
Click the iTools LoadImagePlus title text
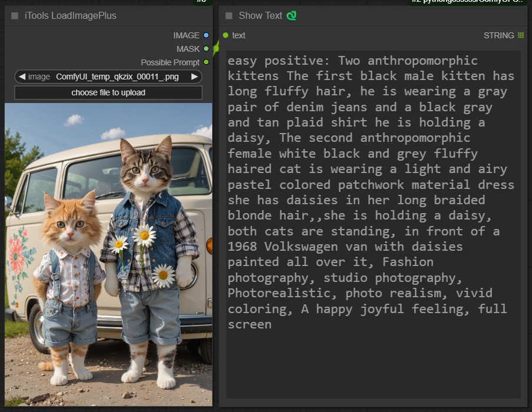pos(70,15)
